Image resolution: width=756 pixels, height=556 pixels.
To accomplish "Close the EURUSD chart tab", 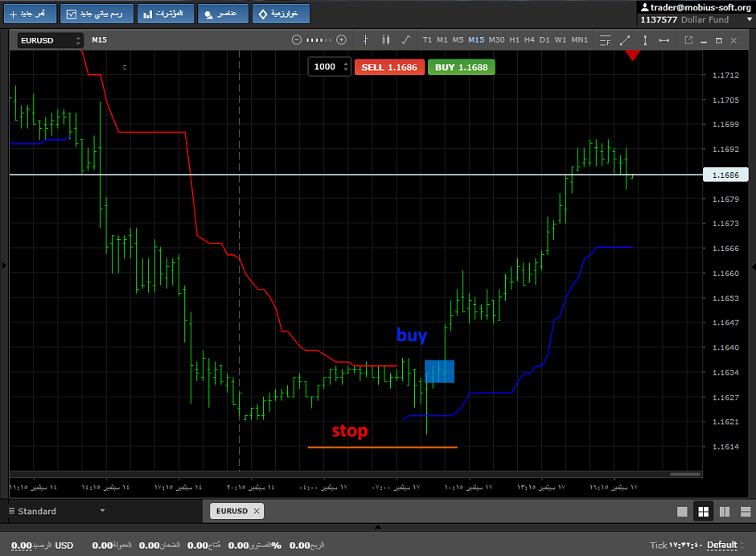I will click(257, 511).
